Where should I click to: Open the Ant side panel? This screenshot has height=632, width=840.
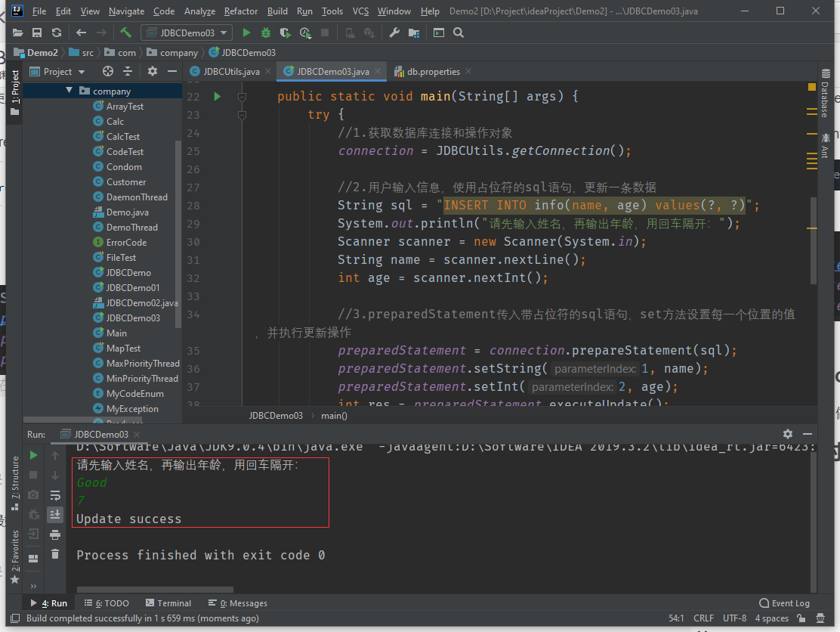tap(825, 145)
